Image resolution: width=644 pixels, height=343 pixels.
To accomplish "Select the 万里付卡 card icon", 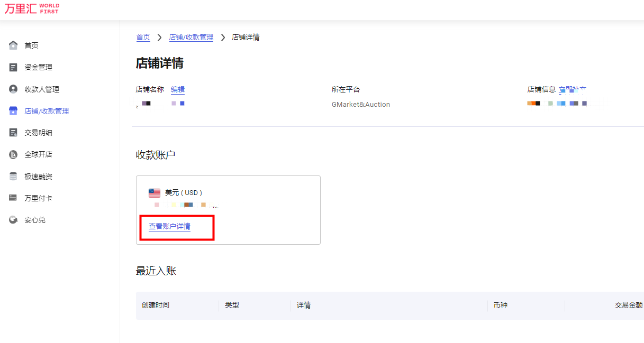I will click(x=13, y=198).
